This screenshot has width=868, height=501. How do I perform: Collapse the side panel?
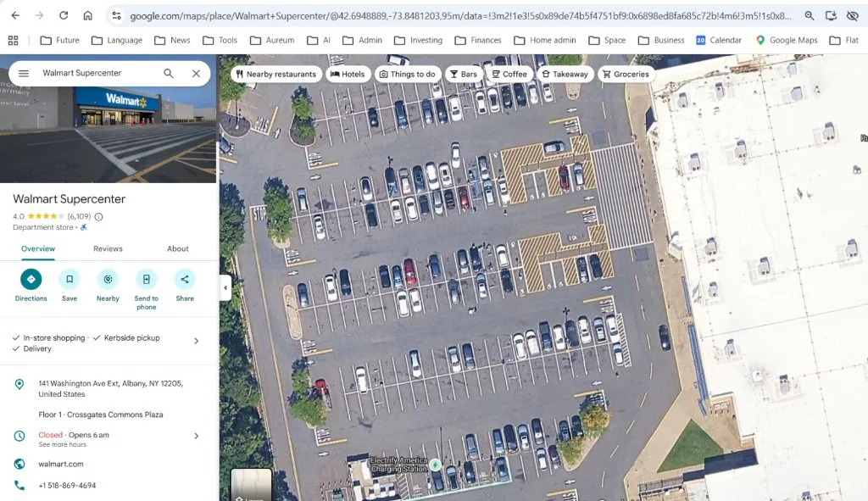(x=225, y=288)
